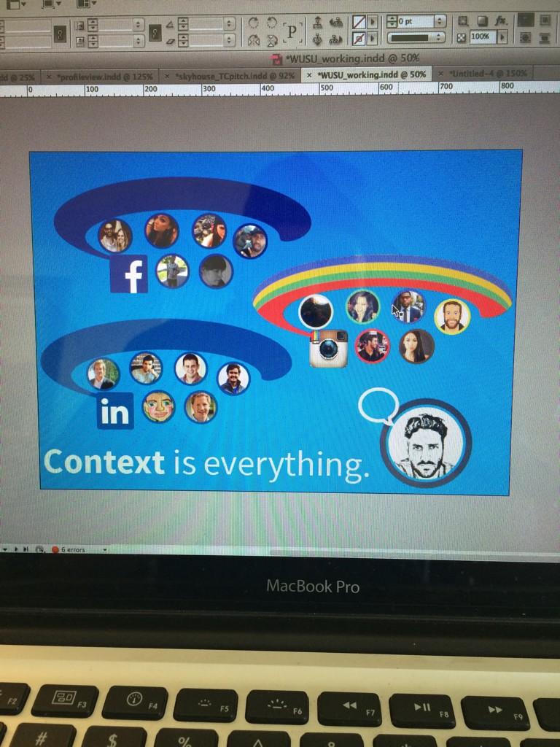Click the Scale Y percentage icon
Screen dimensions: 560x747
[79, 42]
